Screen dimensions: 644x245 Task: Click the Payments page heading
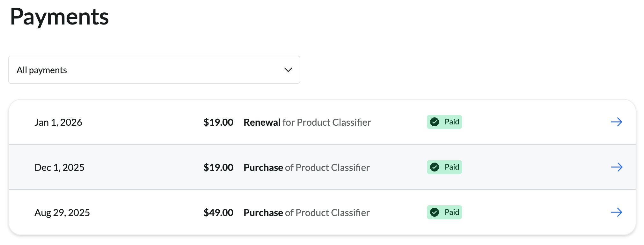(60, 17)
